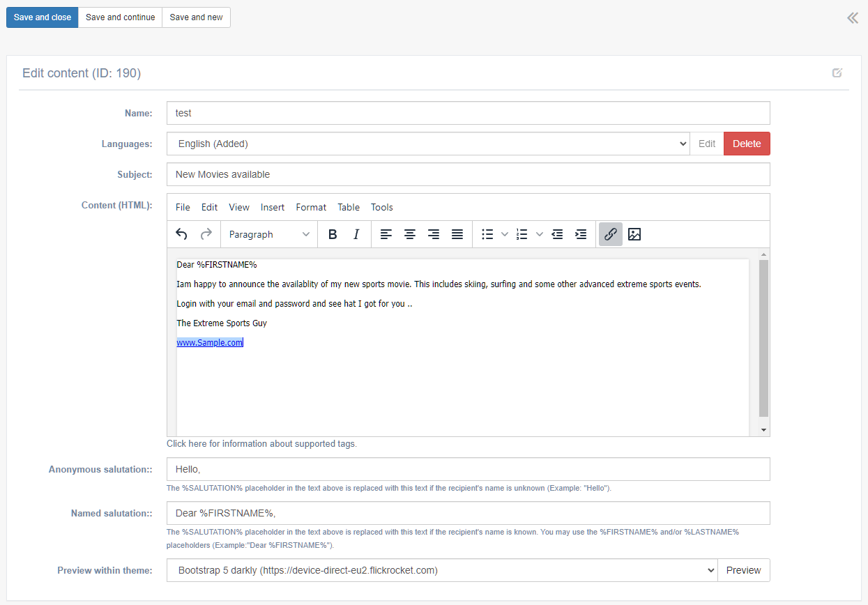
Task: Insert a bullet list
Action: 488,234
